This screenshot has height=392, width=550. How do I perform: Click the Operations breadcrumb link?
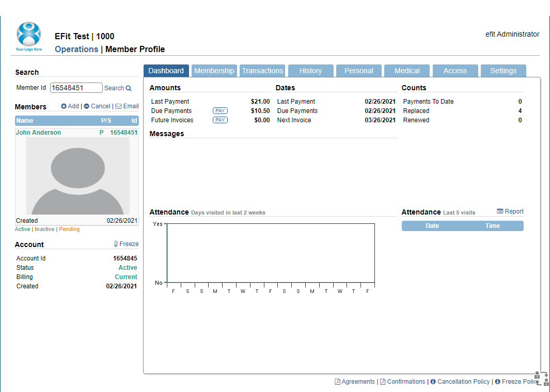[76, 49]
